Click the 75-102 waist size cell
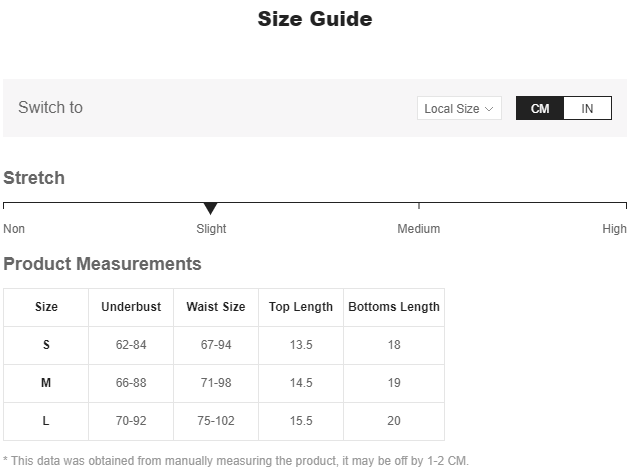This screenshot has width=630, height=473. tap(215, 421)
